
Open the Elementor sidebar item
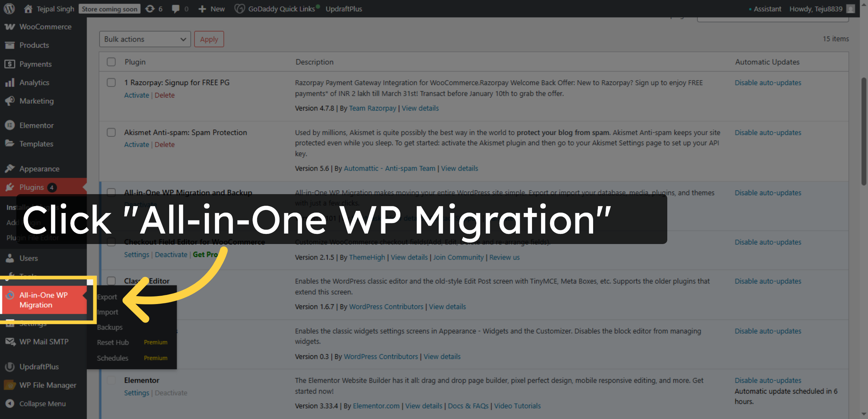(x=37, y=125)
